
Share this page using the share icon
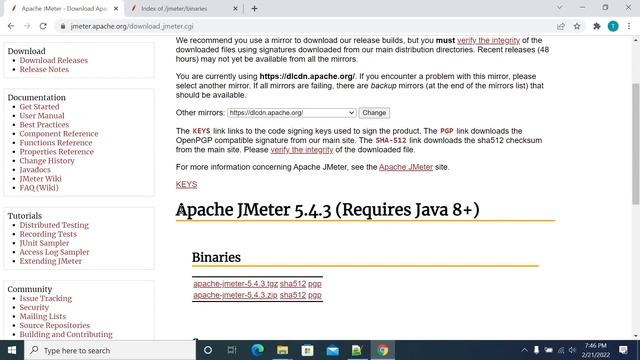point(561,26)
